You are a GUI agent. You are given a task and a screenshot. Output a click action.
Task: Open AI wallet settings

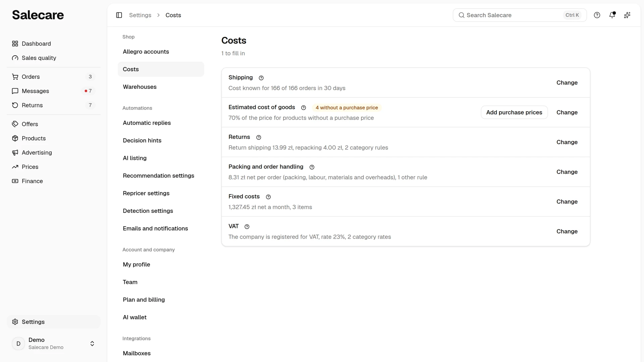(x=161, y=317)
